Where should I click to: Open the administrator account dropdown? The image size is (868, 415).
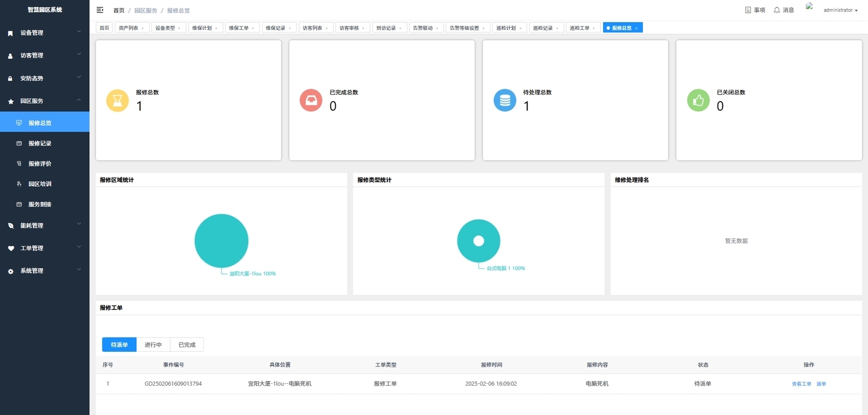point(841,10)
